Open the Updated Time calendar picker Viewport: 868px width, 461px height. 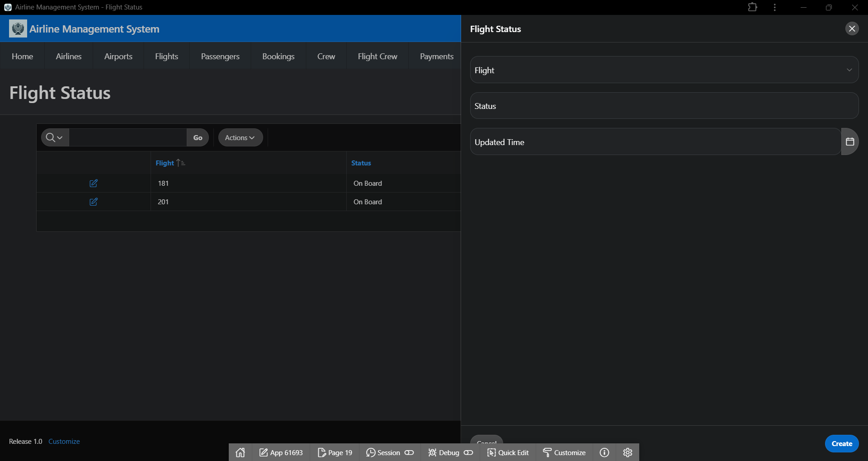pyautogui.click(x=850, y=141)
